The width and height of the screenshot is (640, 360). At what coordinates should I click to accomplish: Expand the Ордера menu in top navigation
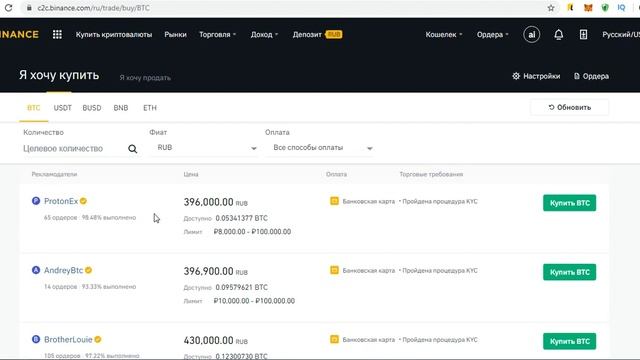(493, 35)
